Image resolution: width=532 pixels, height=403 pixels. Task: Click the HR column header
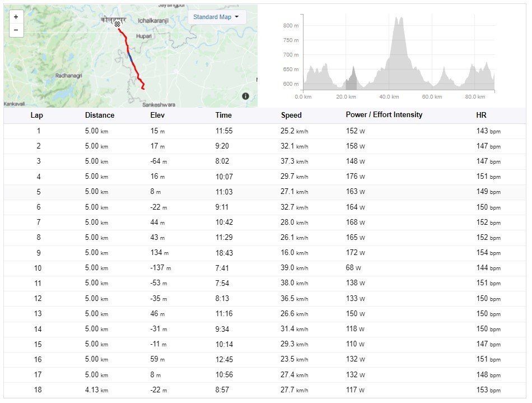coord(481,115)
